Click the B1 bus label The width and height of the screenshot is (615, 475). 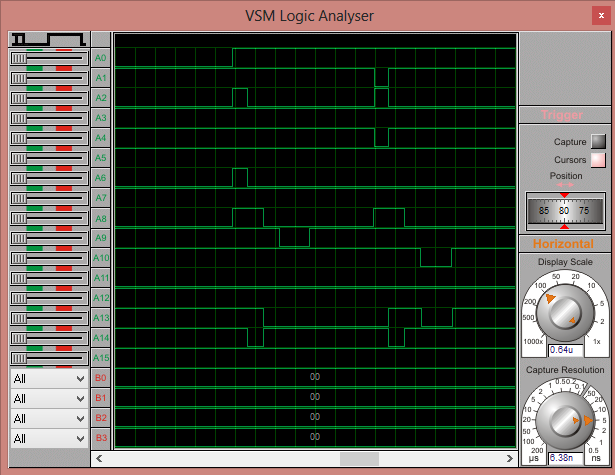tap(101, 398)
